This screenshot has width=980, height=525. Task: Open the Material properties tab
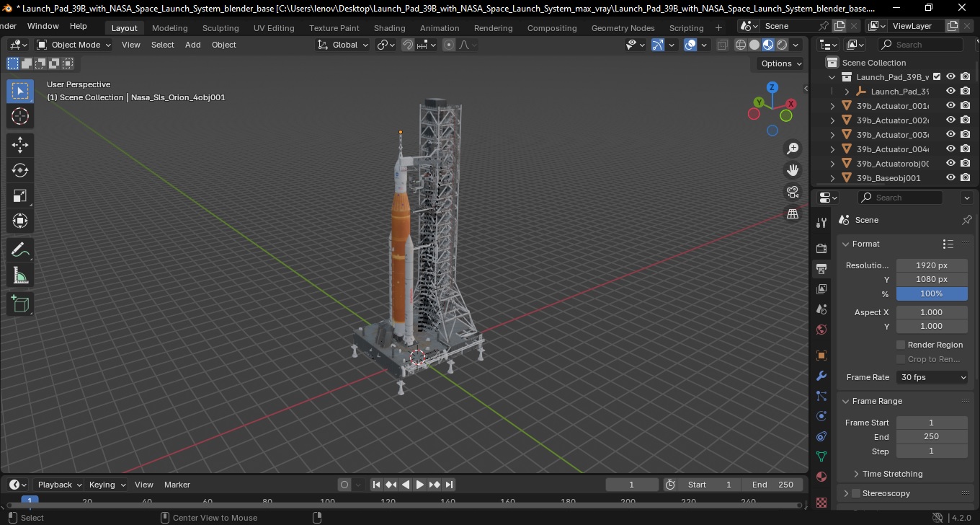pyautogui.click(x=821, y=477)
